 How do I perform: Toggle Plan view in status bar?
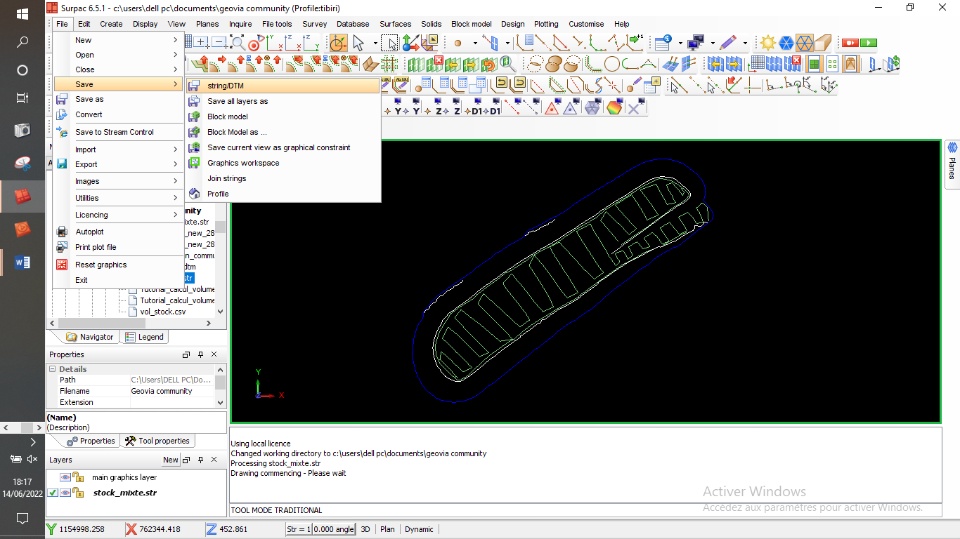tap(388, 529)
